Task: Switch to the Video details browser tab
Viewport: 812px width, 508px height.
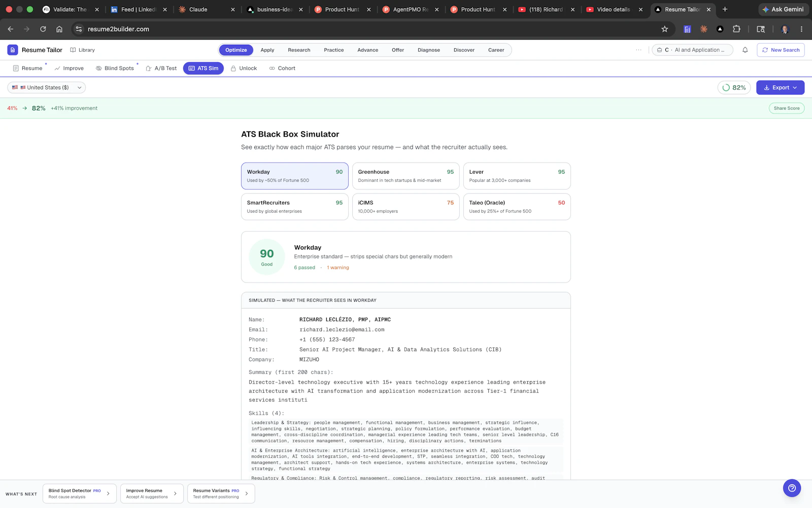Action: 614,9
